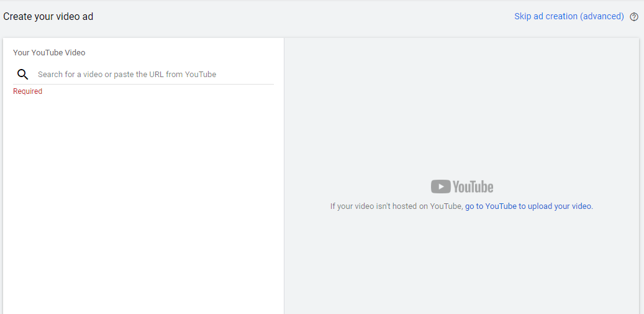Click the Skip ad creation (advanced) link
The height and width of the screenshot is (314, 644).
[569, 16]
